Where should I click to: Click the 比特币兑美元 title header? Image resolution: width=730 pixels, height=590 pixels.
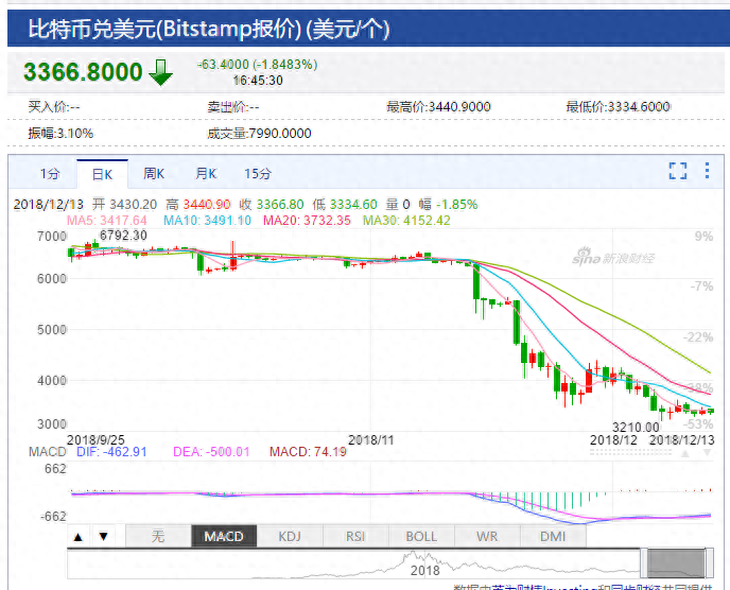tap(209, 29)
